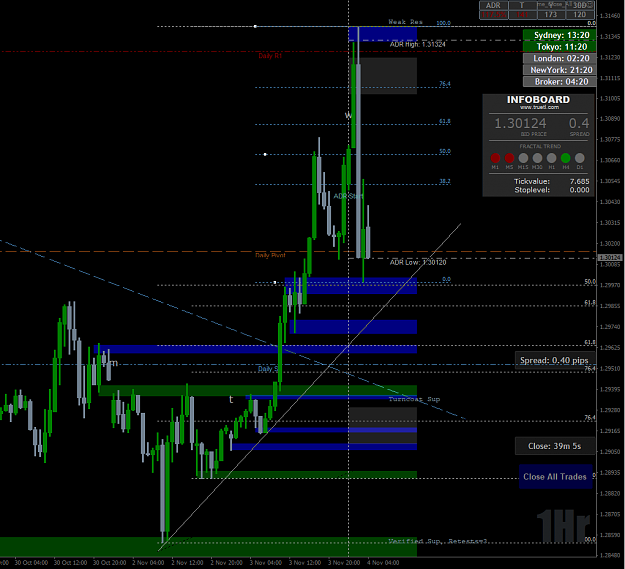
Task: Click the current price tag 1.30124 on scale
Action: click(x=610, y=258)
